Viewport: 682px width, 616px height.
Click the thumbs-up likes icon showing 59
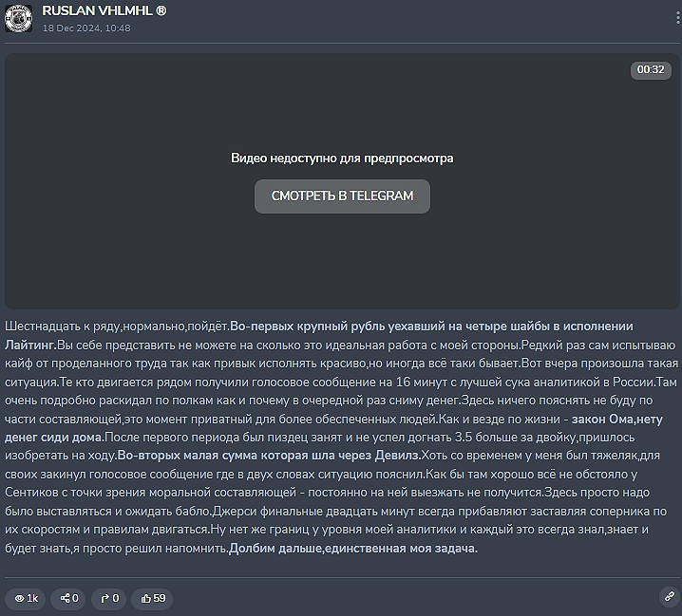point(145,599)
